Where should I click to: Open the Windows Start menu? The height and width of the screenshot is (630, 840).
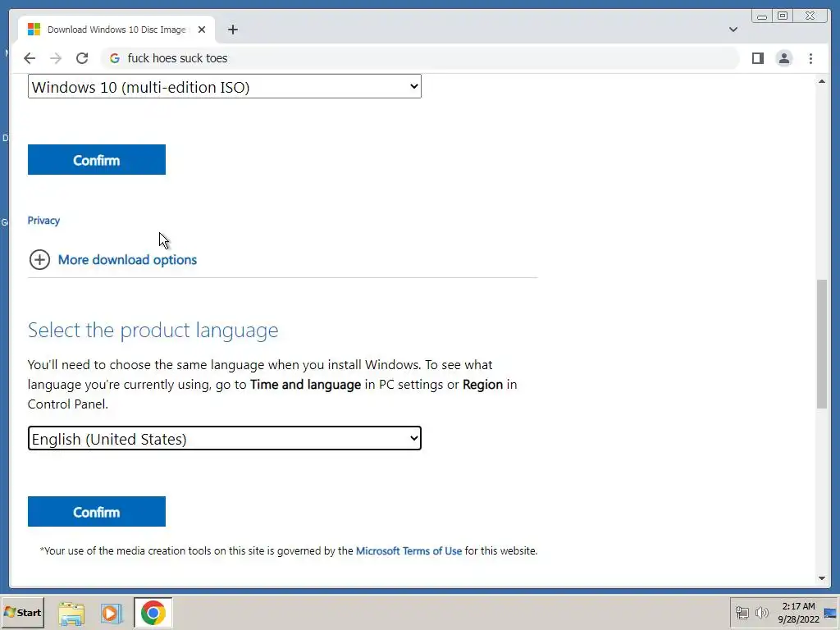[22, 612]
